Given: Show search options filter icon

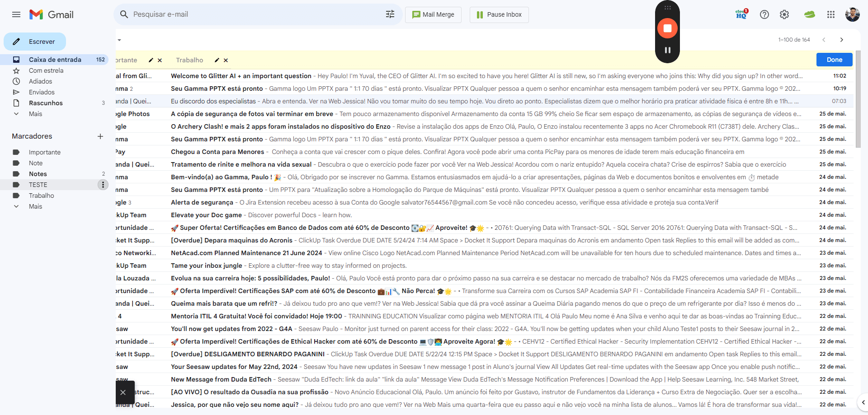Looking at the screenshot, I should pyautogui.click(x=390, y=14).
